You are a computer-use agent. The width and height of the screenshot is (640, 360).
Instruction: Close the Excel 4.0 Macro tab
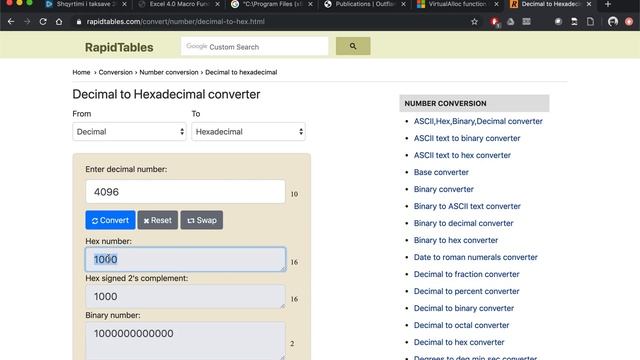click(x=218, y=4)
